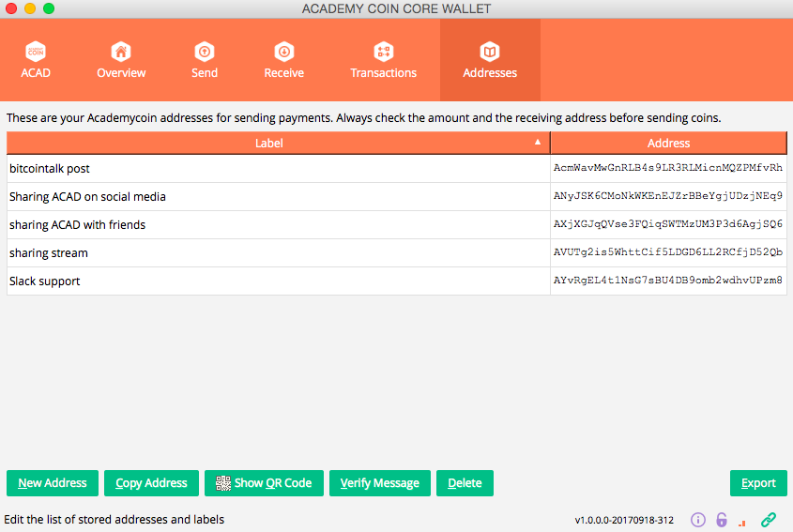Click address starting with AcmWavMwGn
This screenshot has width=793, height=532.
(x=668, y=168)
